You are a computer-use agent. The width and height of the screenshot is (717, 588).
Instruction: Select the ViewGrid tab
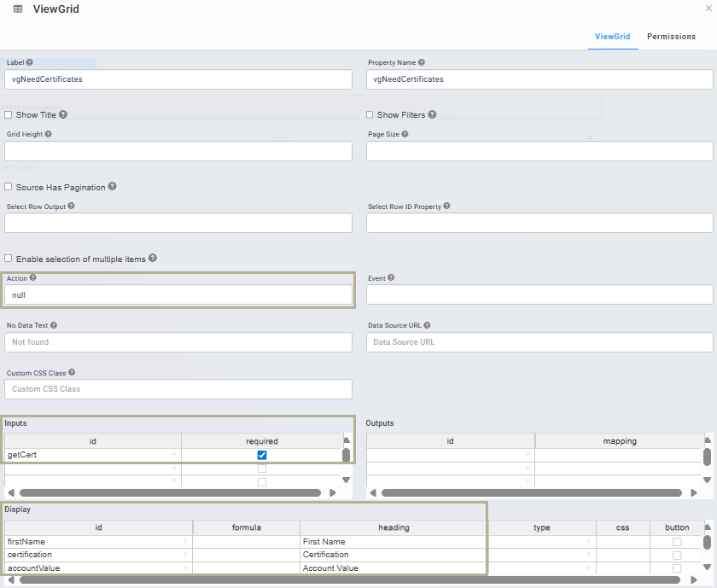click(612, 37)
